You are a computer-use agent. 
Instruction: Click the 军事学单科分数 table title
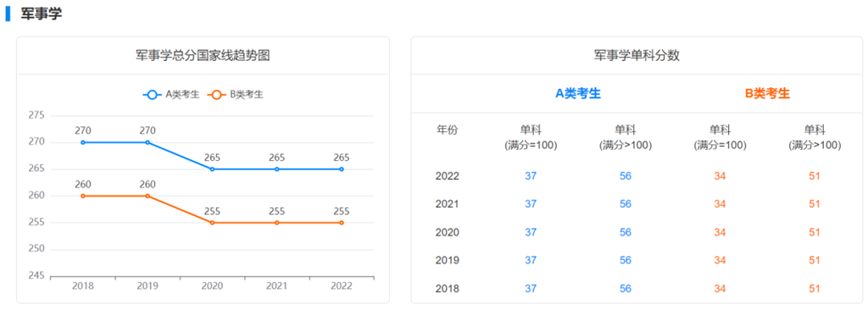point(637,55)
